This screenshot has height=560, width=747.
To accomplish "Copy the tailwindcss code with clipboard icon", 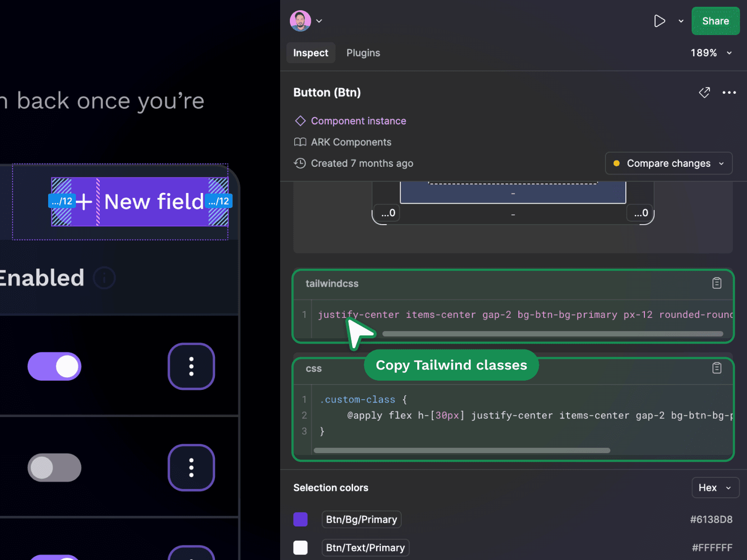I will tap(717, 283).
